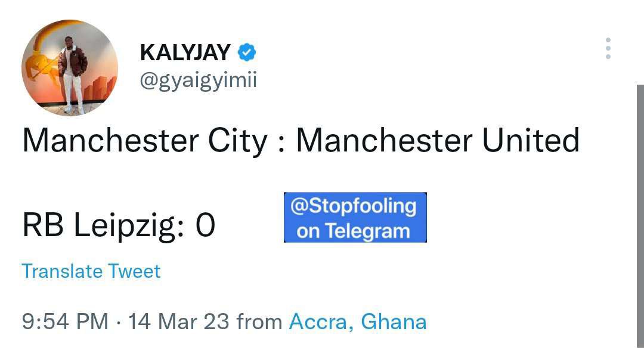Open the three-dot more options menu
This screenshot has width=644, height=356.
(608, 48)
